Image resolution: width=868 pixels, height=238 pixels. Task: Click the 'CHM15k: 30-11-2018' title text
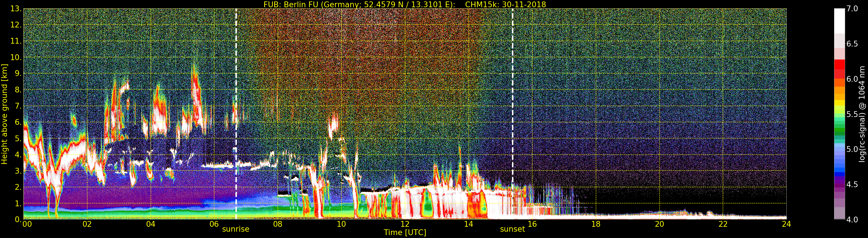click(505, 4)
